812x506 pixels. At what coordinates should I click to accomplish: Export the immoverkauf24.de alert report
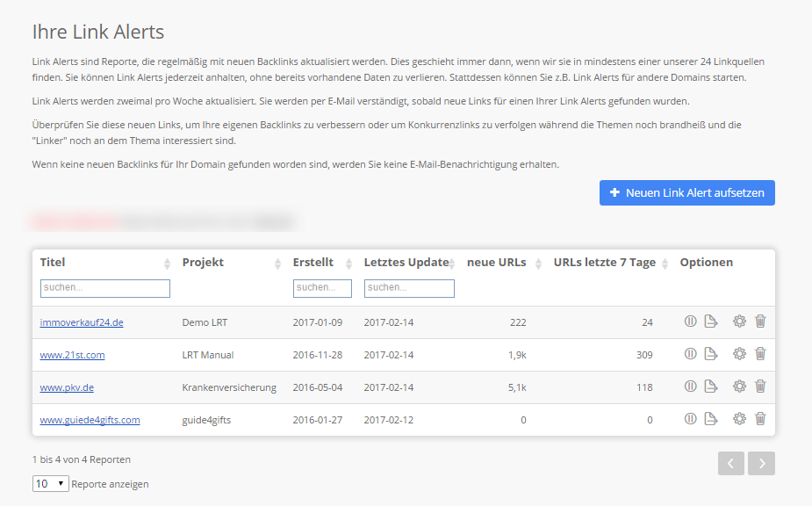pyautogui.click(x=711, y=322)
